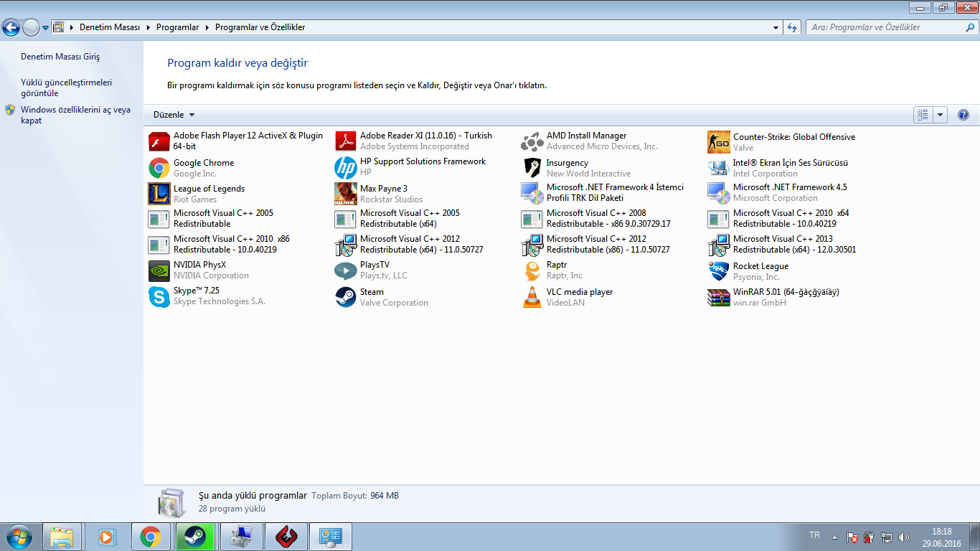The width and height of the screenshot is (980, 551).
Task: Click the Denetim Masası breadcrumb
Action: point(110,27)
